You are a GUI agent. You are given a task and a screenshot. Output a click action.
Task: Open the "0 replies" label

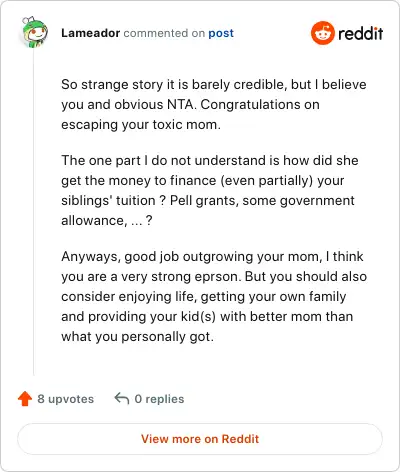click(x=159, y=399)
